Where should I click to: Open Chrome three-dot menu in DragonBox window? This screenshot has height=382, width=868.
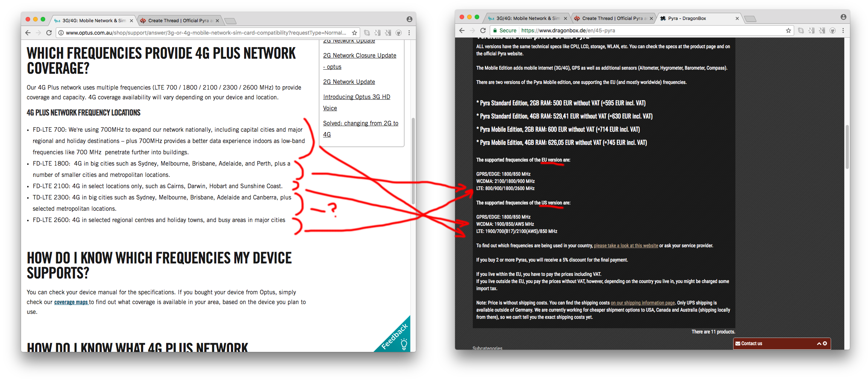click(843, 30)
